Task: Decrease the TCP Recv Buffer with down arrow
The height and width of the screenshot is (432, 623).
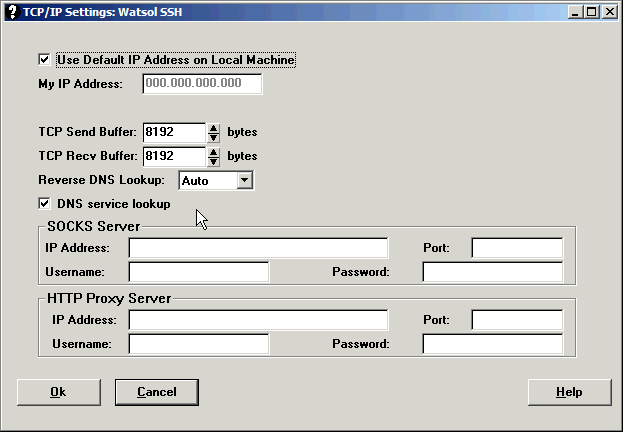Action: coord(213,161)
